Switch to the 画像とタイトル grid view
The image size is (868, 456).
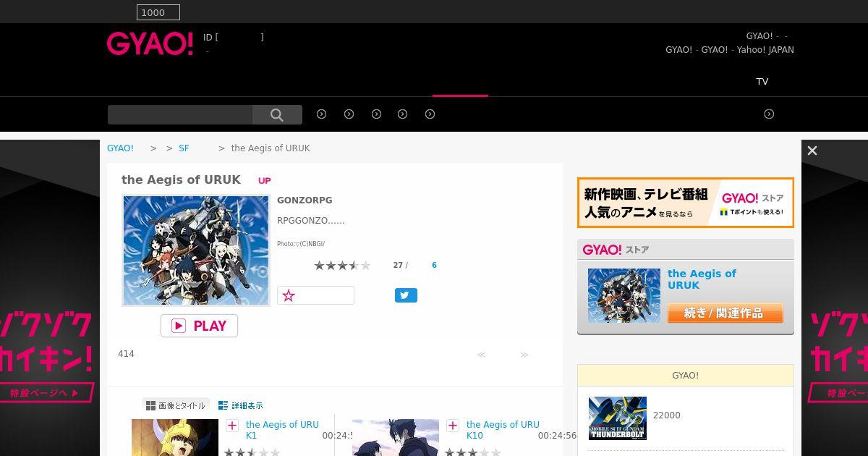click(176, 406)
